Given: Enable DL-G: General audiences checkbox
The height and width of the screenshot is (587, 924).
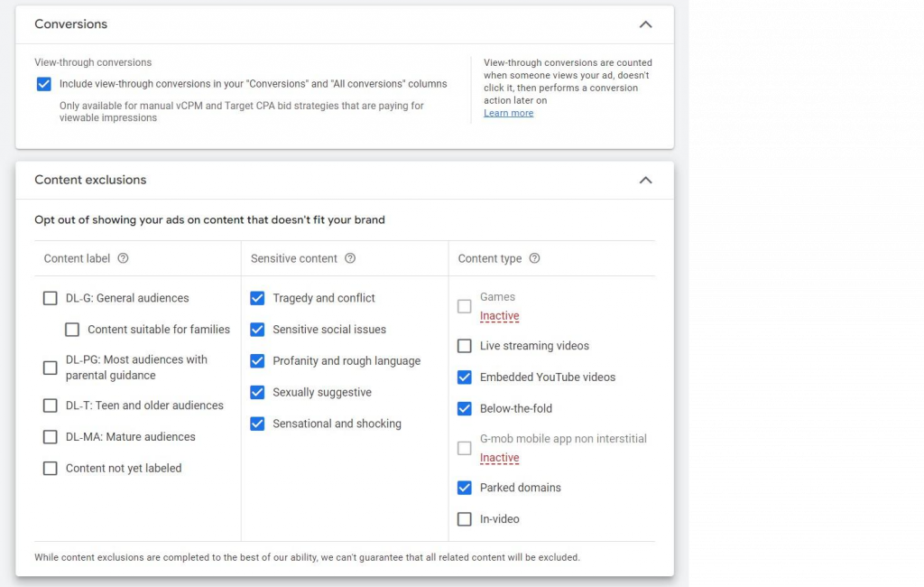Looking at the screenshot, I should 51,298.
